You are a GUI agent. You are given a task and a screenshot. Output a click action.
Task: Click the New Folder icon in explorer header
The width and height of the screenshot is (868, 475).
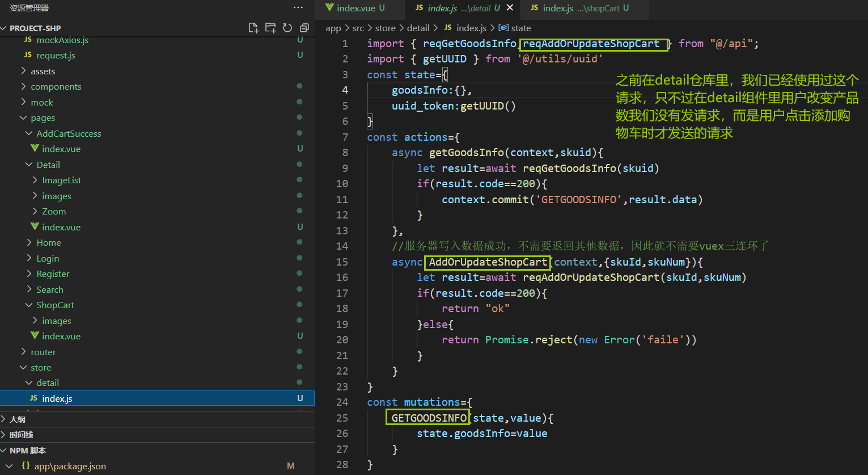coord(270,28)
